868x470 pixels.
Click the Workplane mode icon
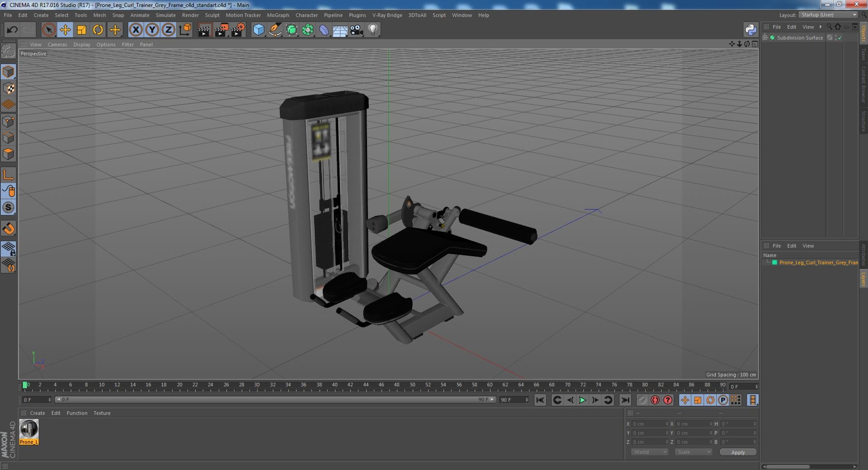[8, 104]
